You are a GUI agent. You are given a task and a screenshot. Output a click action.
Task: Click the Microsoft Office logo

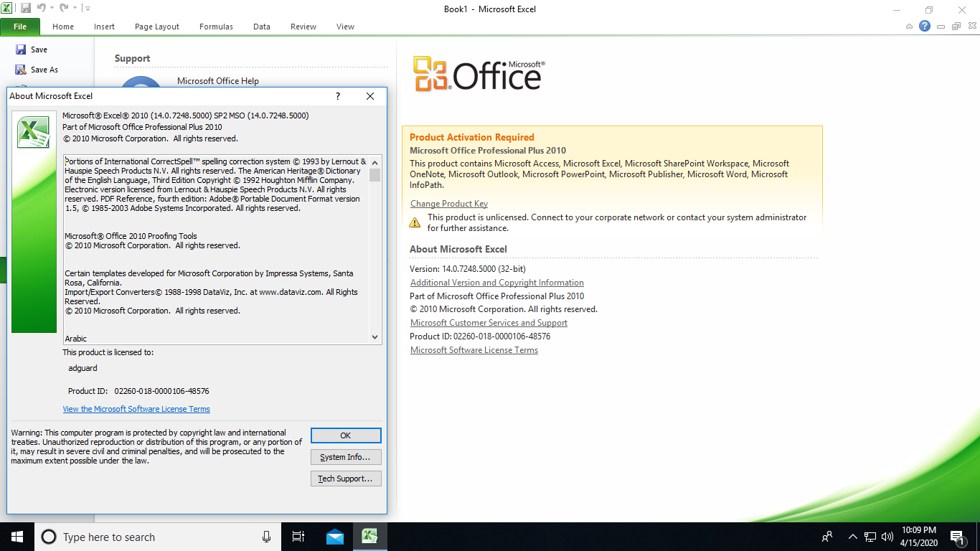coord(479,74)
